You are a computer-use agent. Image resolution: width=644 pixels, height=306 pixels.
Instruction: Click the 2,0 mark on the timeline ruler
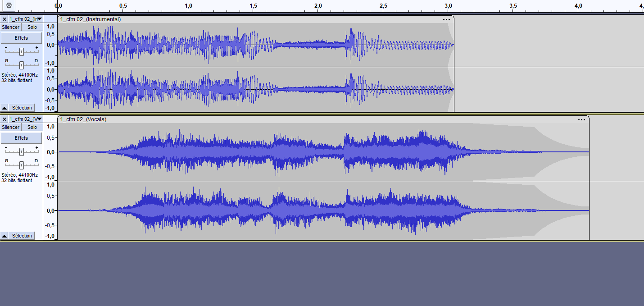pyautogui.click(x=318, y=6)
